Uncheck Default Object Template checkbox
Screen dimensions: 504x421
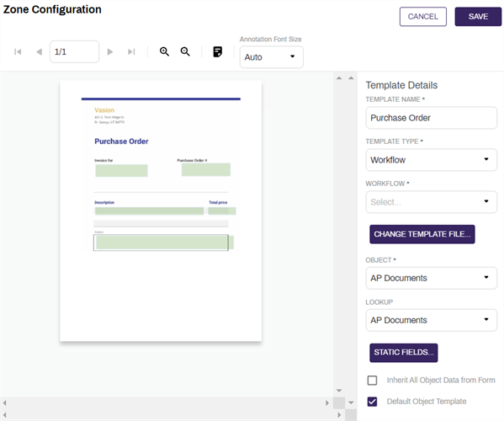tap(372, 402)
